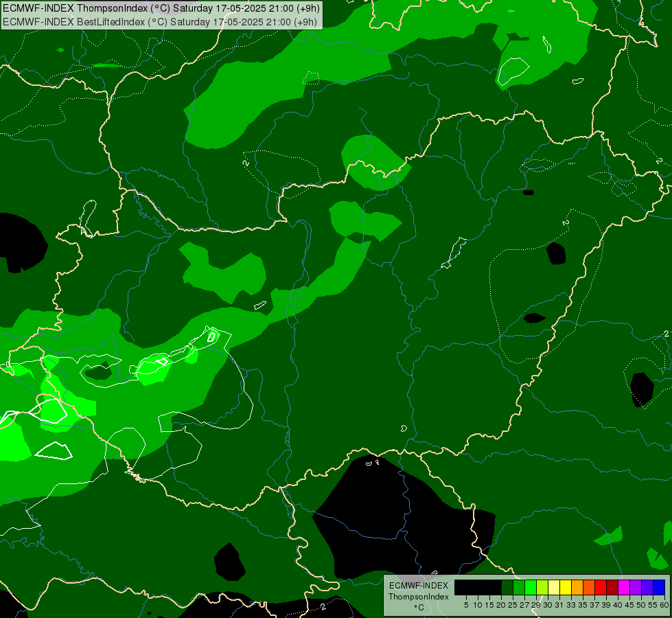672x618 pixels.
Task: Select the pale yellow 30–31 legend swatch
Action: [x=554, y=588]
